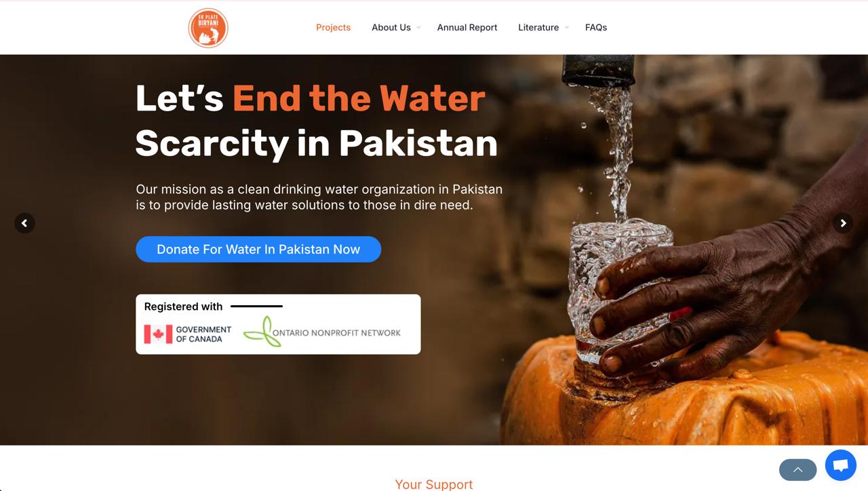Viewport: 868px width, 491px height.
Task: Open the Annual Report page
Action: tap(467, 28)
